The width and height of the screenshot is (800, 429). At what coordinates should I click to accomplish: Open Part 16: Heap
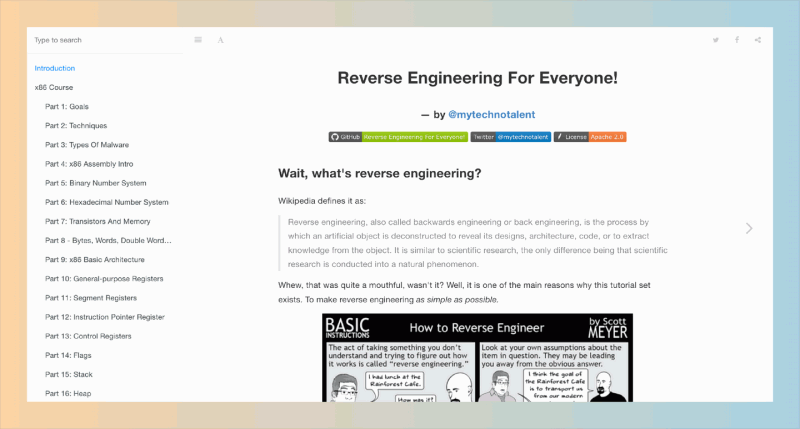68,393
